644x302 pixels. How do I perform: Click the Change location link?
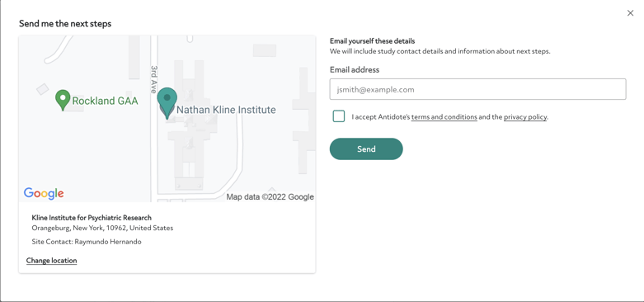(51, 261)
